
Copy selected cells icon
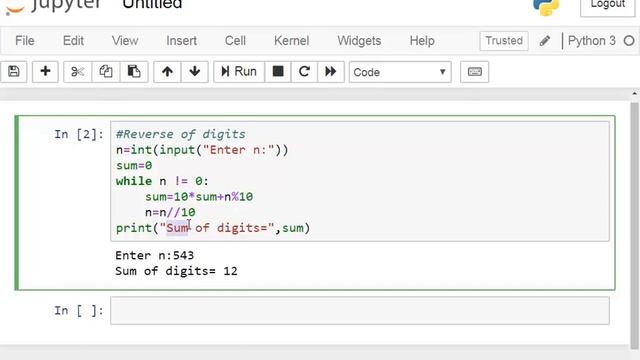106,72
